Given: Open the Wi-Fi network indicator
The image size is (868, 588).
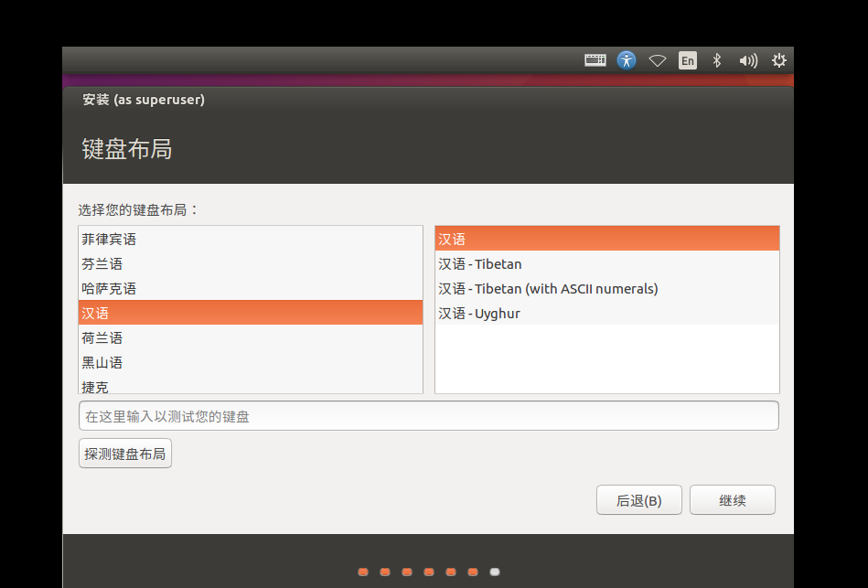Looking at the screenshot, I should (657, 60).
